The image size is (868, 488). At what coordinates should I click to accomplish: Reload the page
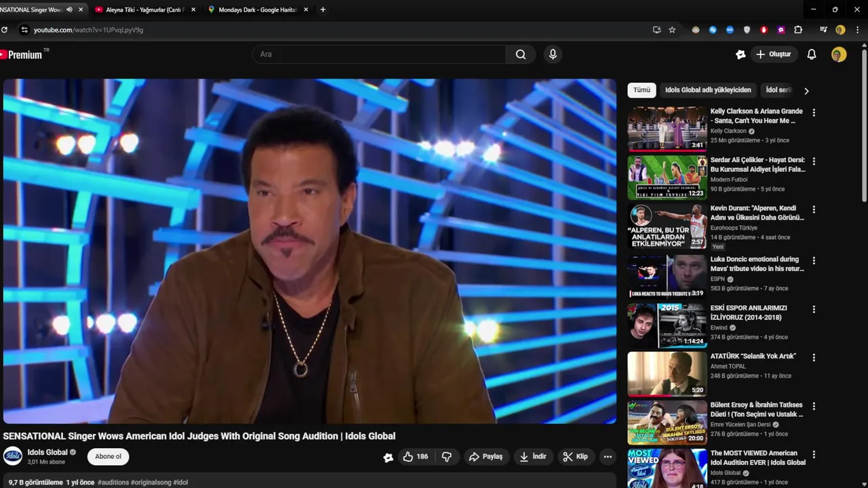click(5, 30)
